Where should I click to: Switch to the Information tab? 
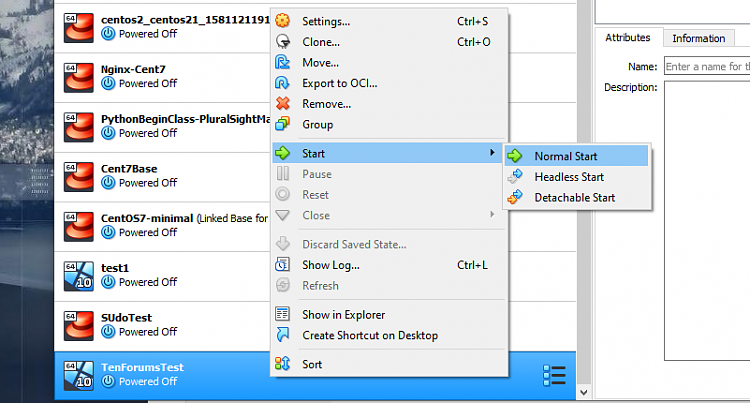[699, 38]
